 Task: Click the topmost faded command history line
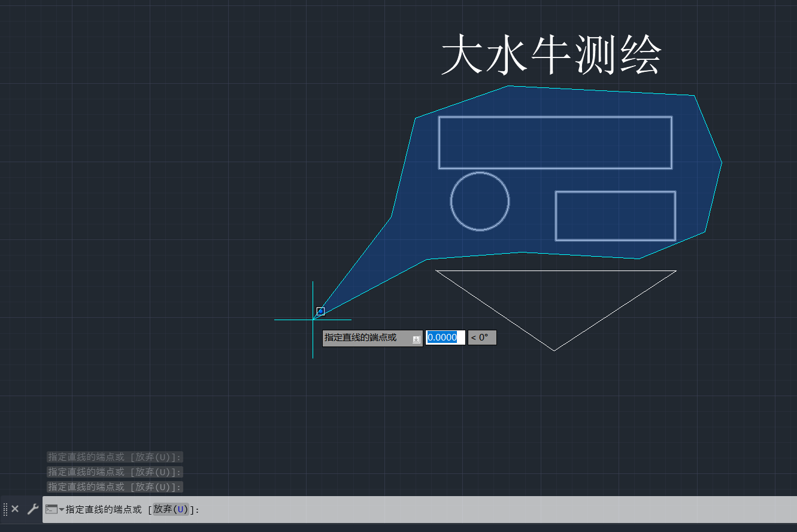point(114,457)
